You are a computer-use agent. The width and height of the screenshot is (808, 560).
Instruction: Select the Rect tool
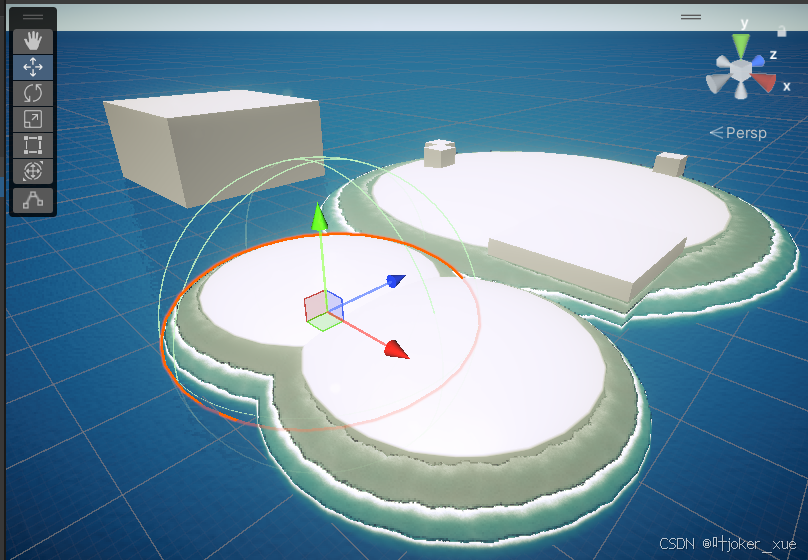point(33,145)
